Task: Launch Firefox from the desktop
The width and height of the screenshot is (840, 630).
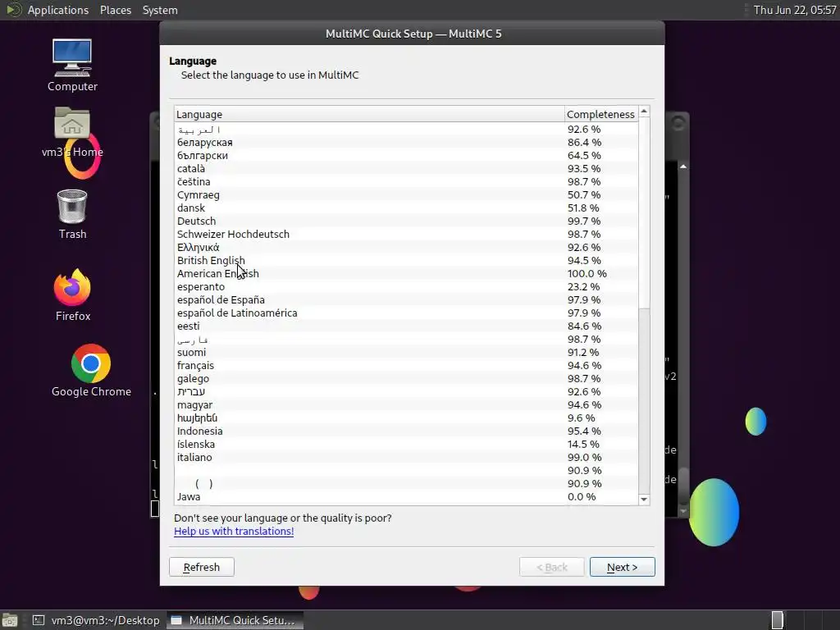Action: coord(73,295)
